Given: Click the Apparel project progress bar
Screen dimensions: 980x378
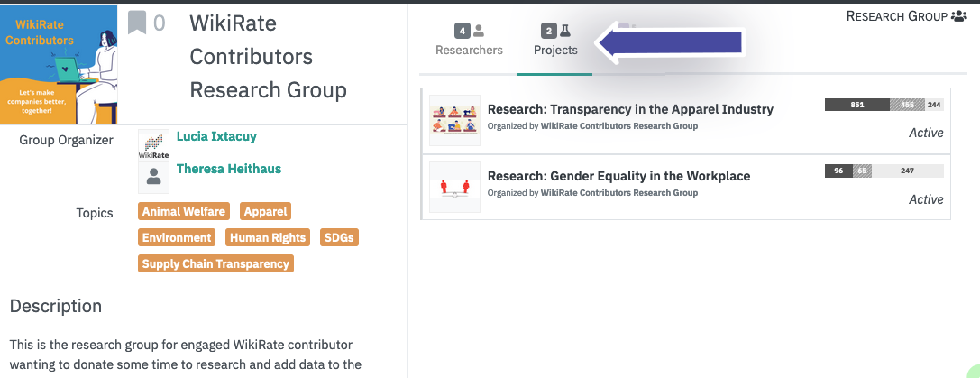Looking at the screenshot, I should [884, 105].
